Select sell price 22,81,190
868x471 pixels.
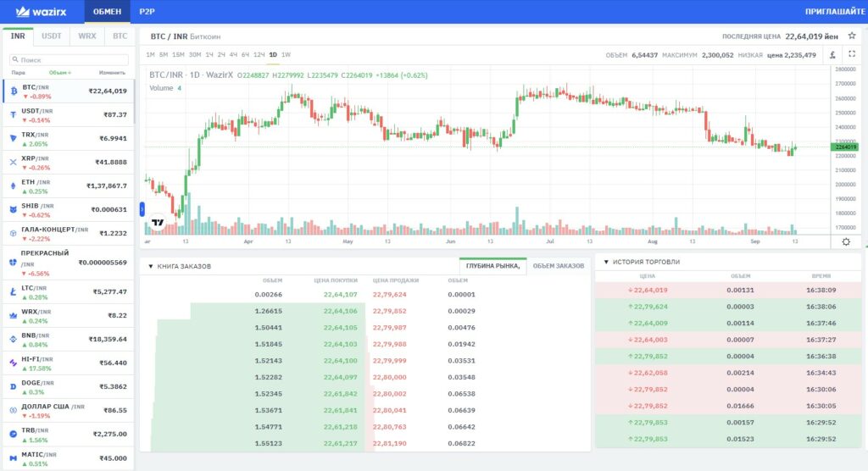[389, 443]
